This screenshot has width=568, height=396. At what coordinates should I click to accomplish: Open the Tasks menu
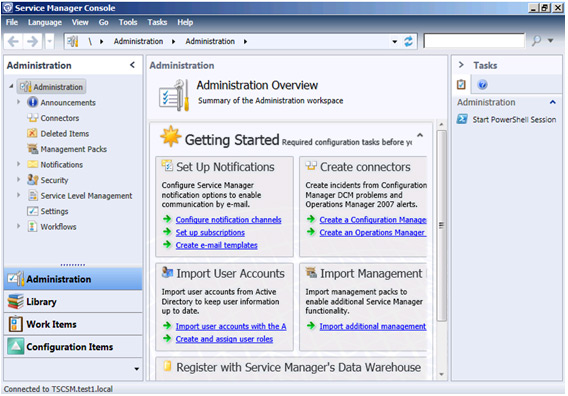pyautogui.click(x=157, y=22)
